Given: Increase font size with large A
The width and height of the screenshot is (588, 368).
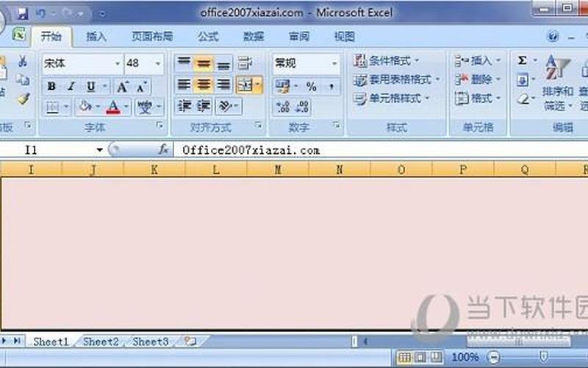Looking at the screenshot, I should click(x=122, y=87).
